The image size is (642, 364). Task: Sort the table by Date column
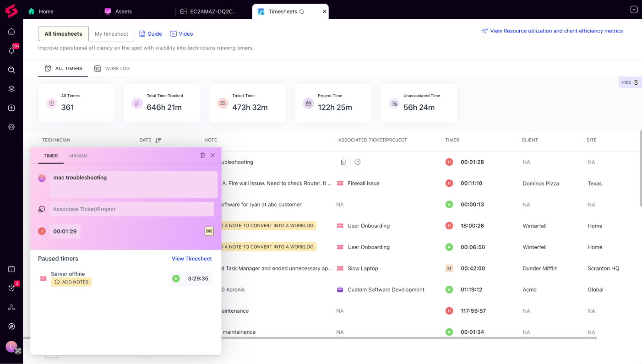click(158, 140)
